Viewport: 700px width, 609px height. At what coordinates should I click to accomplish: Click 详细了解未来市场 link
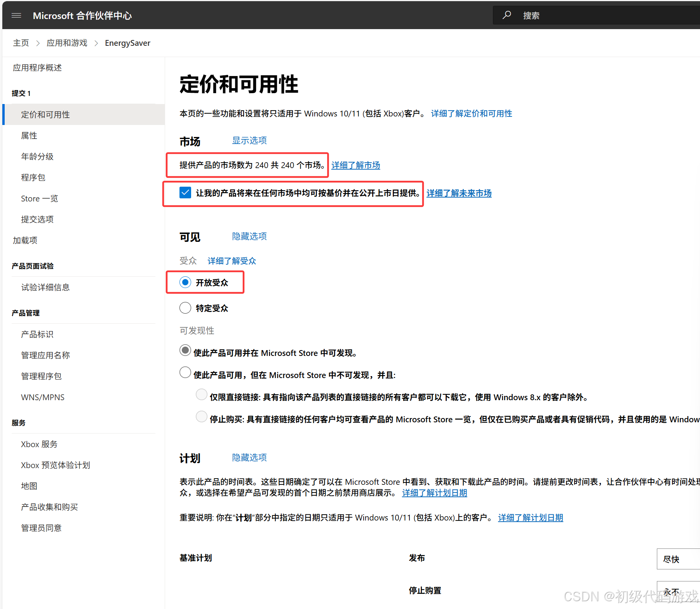pos(459,193)
